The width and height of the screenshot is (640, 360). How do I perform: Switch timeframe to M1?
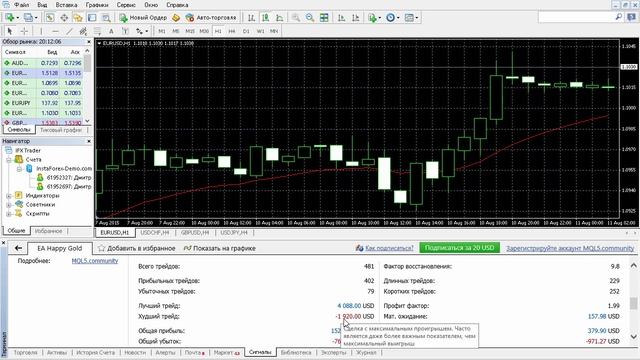tap(162, 31)
